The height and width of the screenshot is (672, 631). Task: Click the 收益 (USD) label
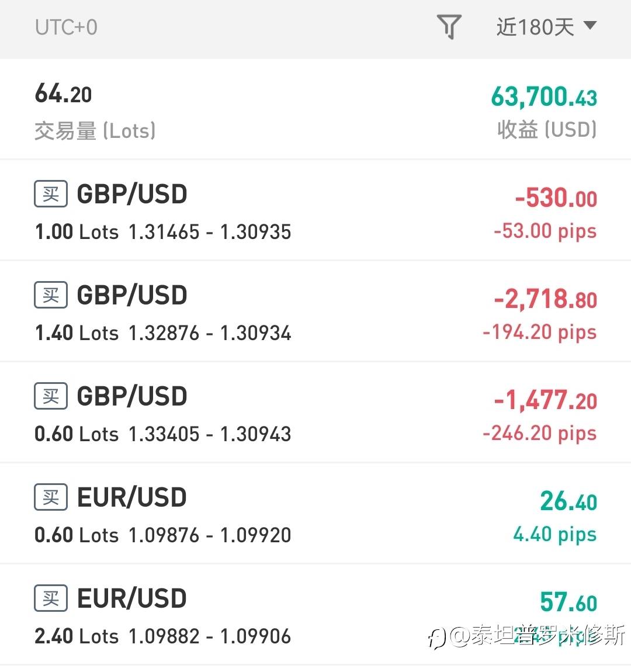coord(546,130)
